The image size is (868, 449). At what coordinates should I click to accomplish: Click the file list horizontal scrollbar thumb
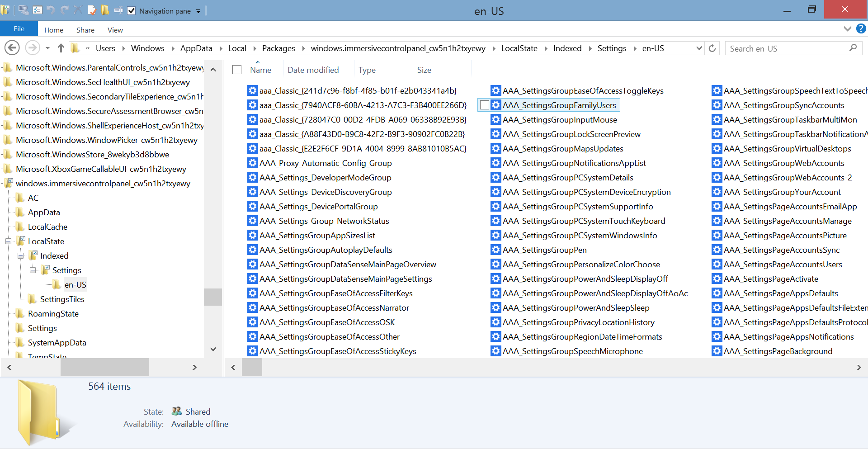(x=252, y=367)
